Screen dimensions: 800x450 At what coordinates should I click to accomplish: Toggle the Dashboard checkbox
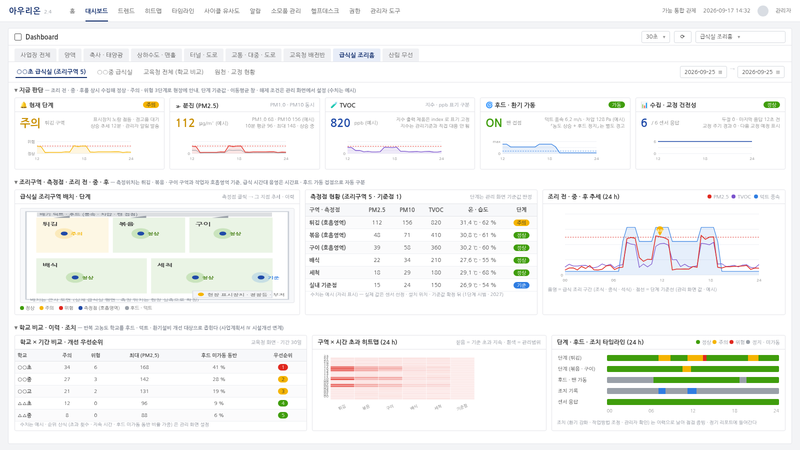tap(18, 37)
